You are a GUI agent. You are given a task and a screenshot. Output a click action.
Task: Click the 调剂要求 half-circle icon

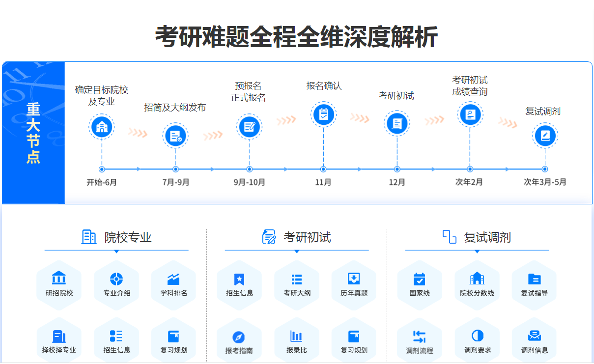pos(477,336)
